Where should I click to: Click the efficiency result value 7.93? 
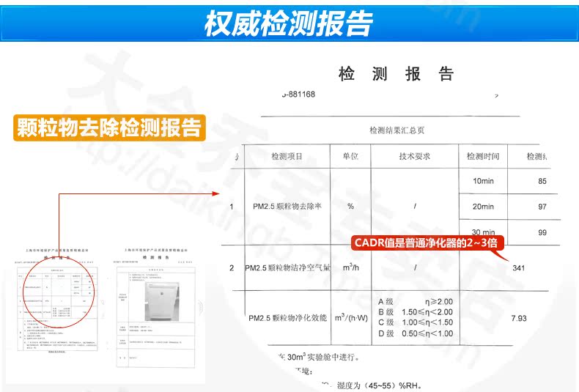pyautogui.click(x=519, y=318)
